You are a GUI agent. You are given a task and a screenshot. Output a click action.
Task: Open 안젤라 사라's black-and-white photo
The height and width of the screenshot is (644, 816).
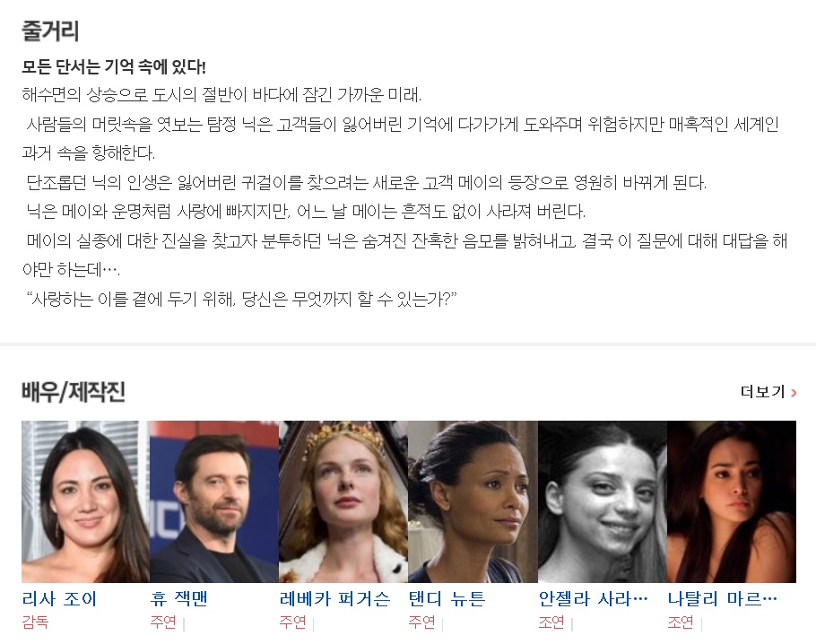click(602, 501)
